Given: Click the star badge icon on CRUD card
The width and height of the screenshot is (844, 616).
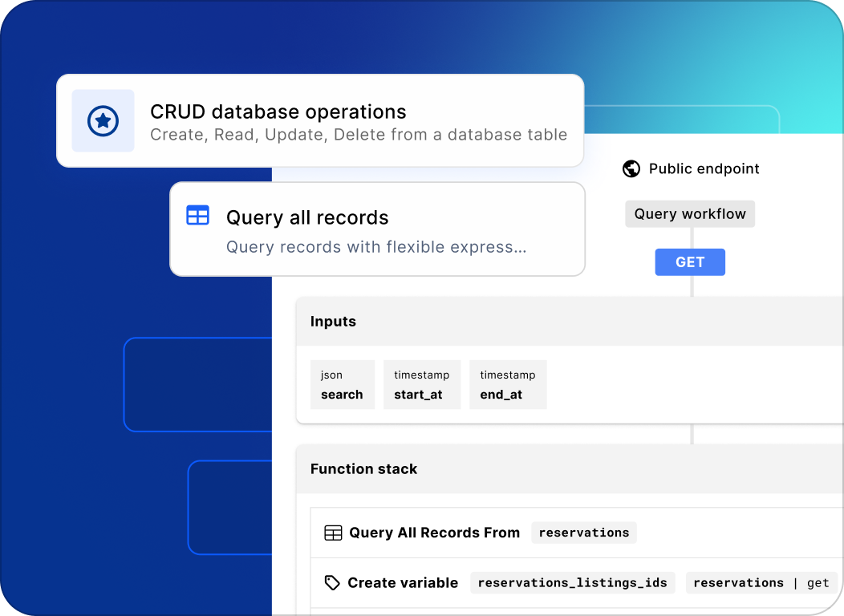Looking at the screenshot, I should [103, 121].
